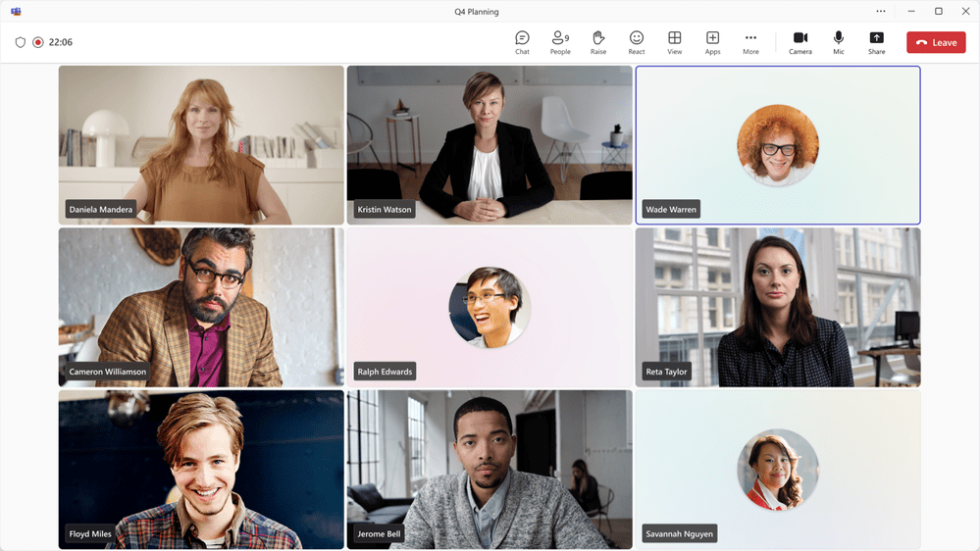980x551 pixels.
Task: Select Daniela Mandera's video tile
Action: point(201,145)
